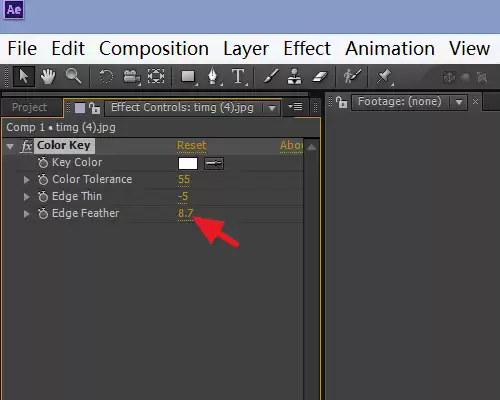Toggle stopwatch for Edge Feather
Screen dimensions: 500x400
pyautogui.click(x=43, y=213)
